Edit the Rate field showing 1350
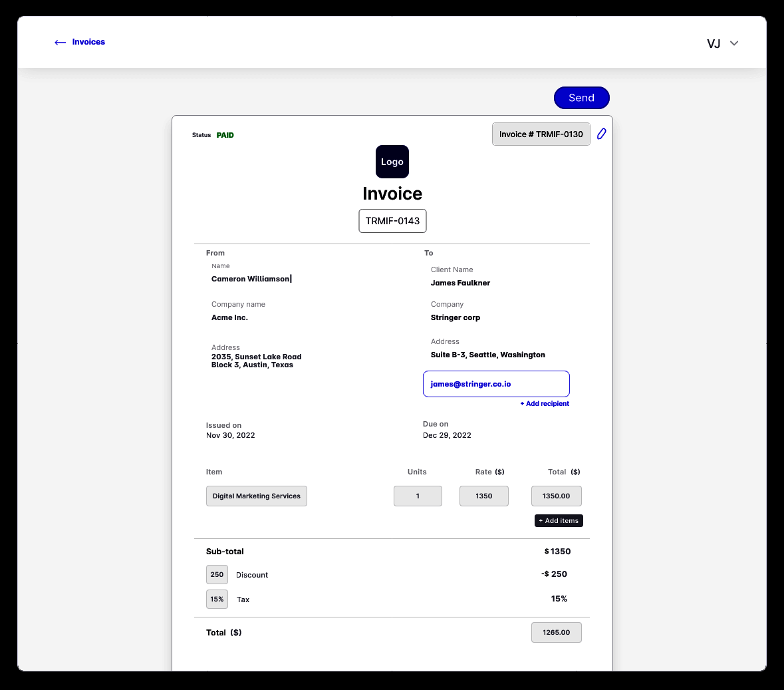This screenshot has height=690, width=784. [484, 496]
